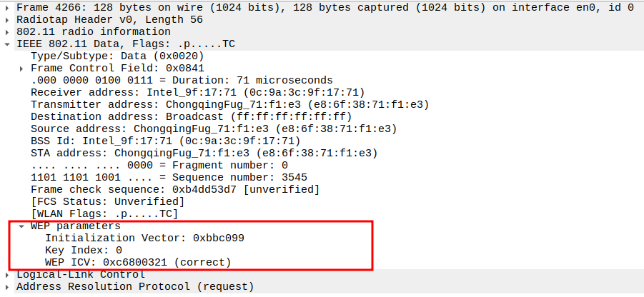Viewport: 644px width, 297px height.
Task: Select the WEP ICV row
Action: tap(138, 262)
